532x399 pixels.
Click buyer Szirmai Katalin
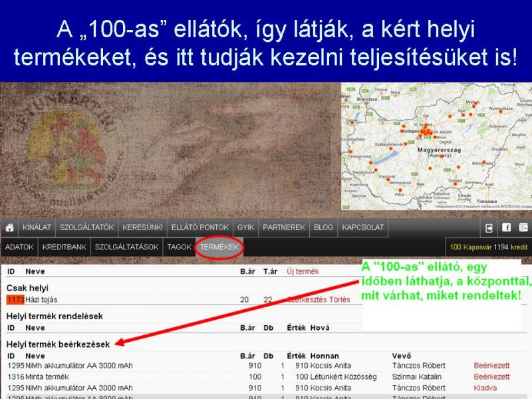point(417,376)
